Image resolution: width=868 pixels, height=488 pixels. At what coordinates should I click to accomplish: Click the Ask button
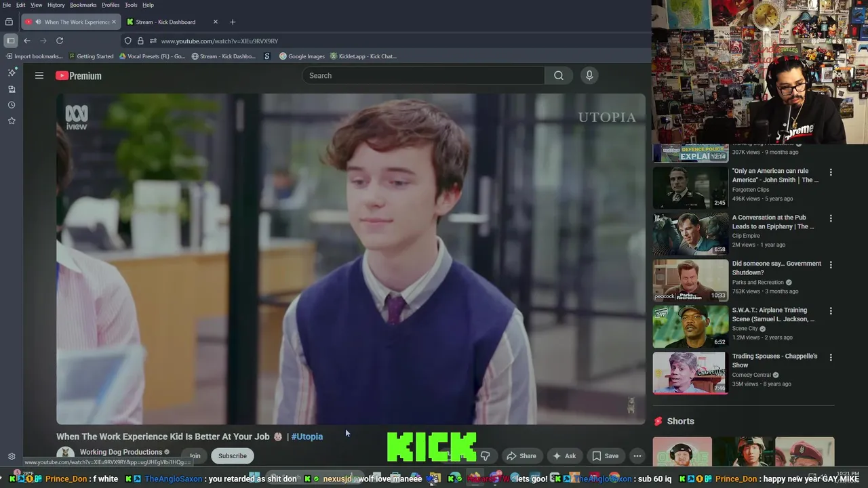(564, 456)
